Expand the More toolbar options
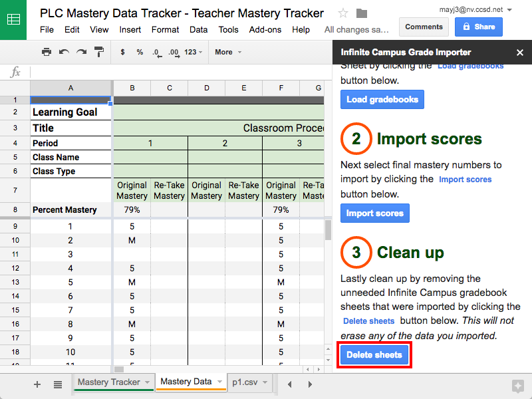This screenshot has width=532, height=399. (x=228, y=52)
